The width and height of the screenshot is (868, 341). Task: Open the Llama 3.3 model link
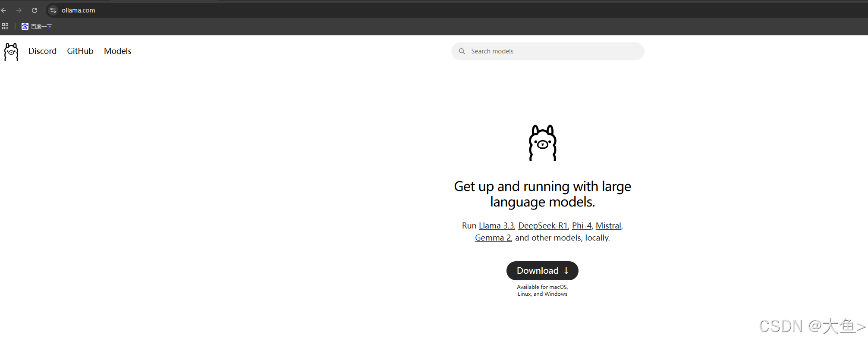[497, 225]
